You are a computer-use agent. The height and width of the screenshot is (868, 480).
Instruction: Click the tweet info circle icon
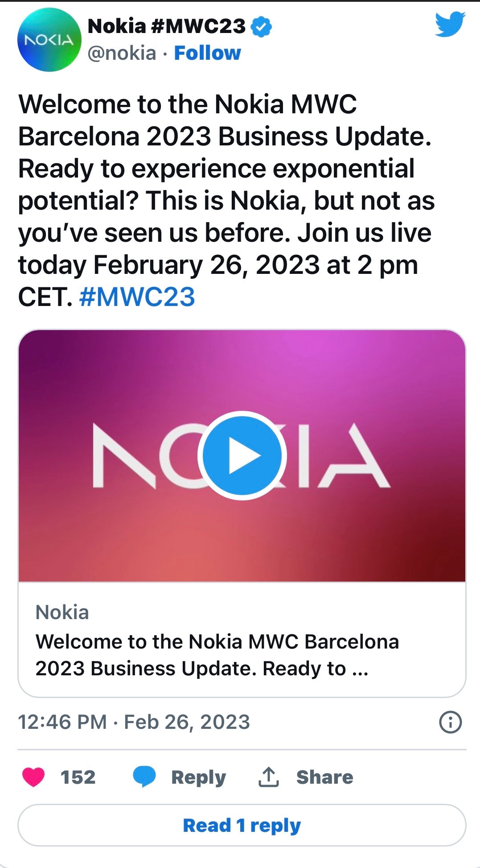click(x=451, y=722)
